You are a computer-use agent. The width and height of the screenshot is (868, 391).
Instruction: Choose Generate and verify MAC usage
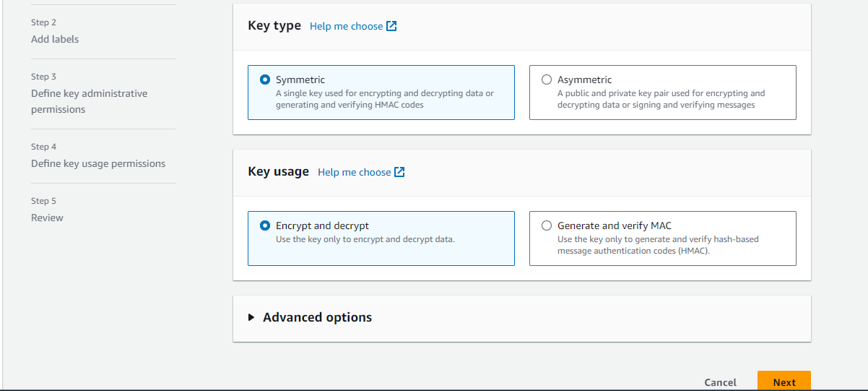[x=547, y=225]
